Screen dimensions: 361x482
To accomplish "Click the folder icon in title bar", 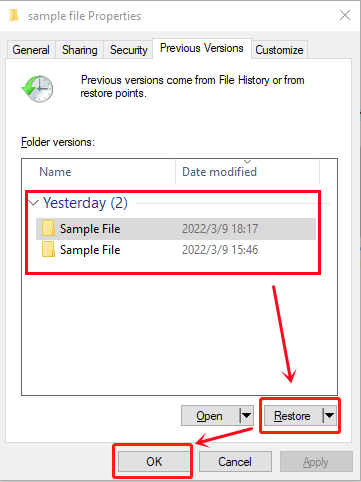I will pyautogui.click(x=14, y=16).
